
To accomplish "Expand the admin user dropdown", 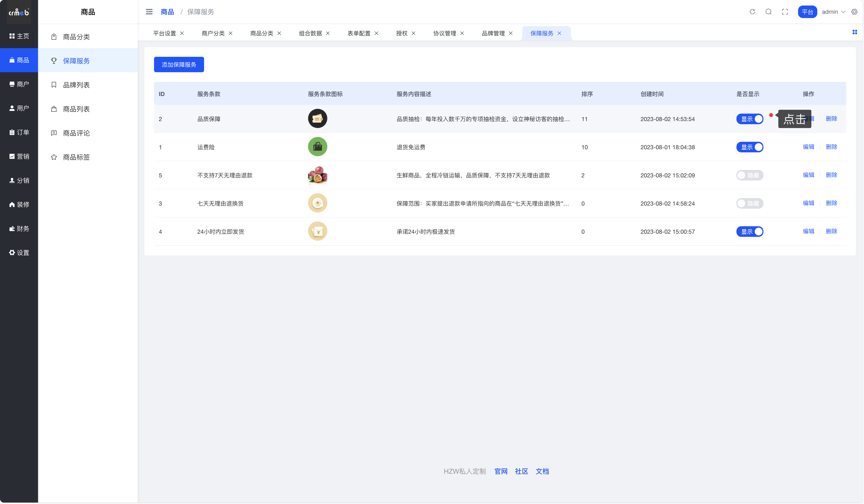I will coord(833,12).
